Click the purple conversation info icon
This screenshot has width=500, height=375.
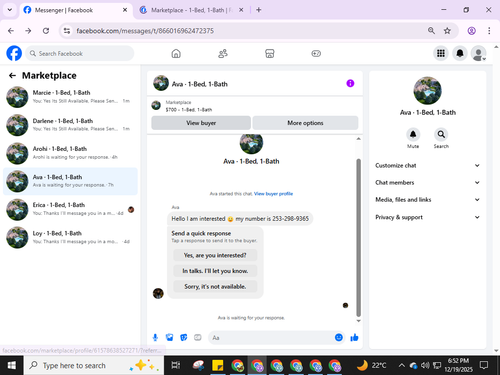coord(350,83)
